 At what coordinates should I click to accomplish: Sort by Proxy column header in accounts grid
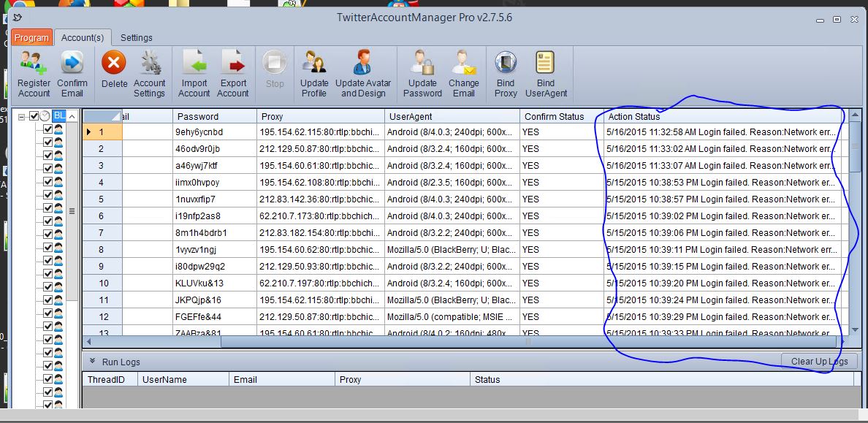point(321,117)
